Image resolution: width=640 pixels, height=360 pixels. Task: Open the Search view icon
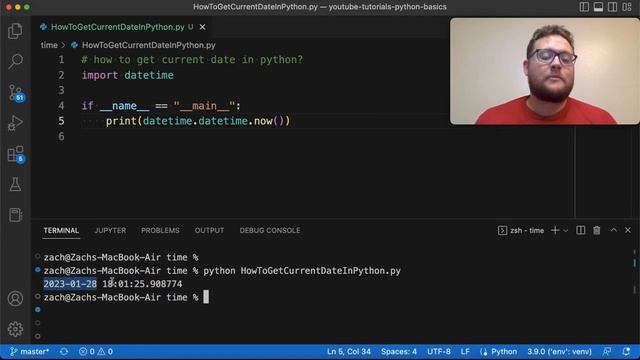[x=15, y=61]
